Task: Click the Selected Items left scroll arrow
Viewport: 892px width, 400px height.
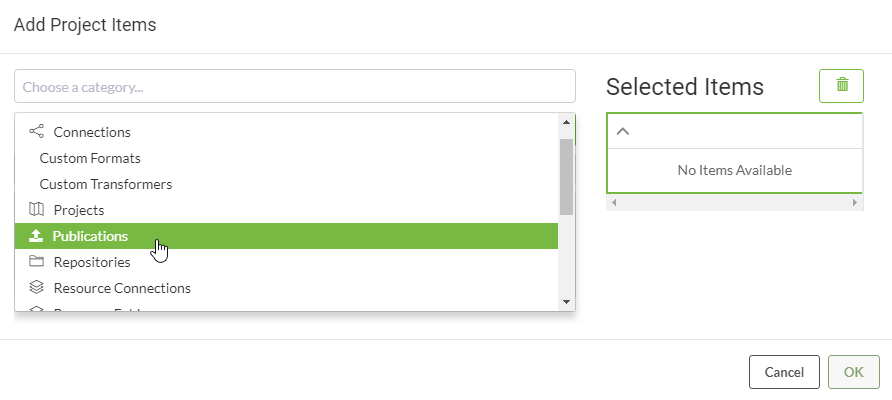Action: coord(613,203)
